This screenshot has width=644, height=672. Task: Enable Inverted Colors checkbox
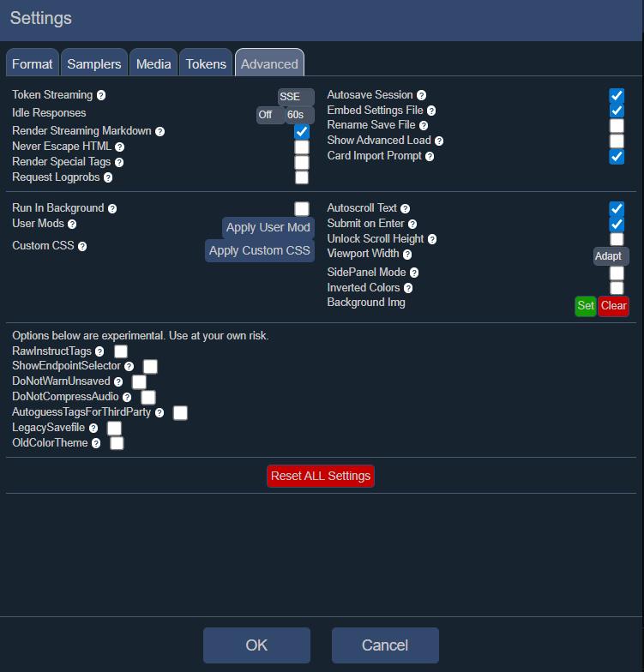[617, 288]
